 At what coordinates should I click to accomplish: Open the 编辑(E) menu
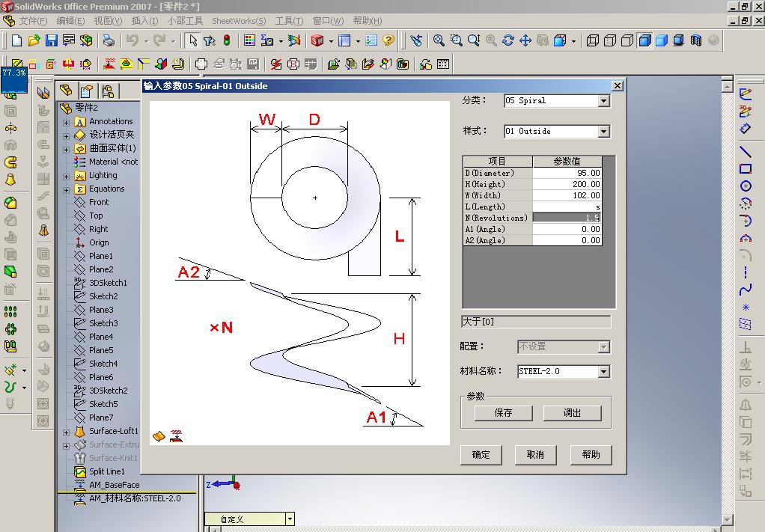point(71,21)
